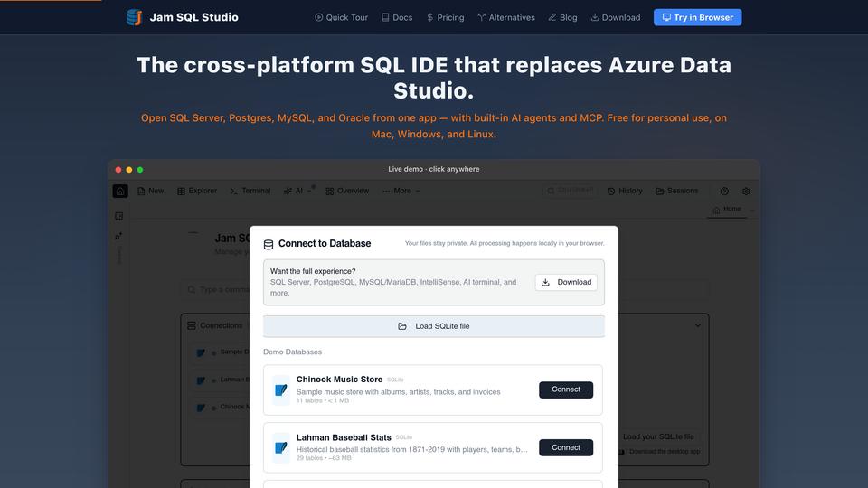This screenshot has height=488, width=868.
Task: Click the Try in Browser button
Action: pyautogui.click(x=697, y=18)
